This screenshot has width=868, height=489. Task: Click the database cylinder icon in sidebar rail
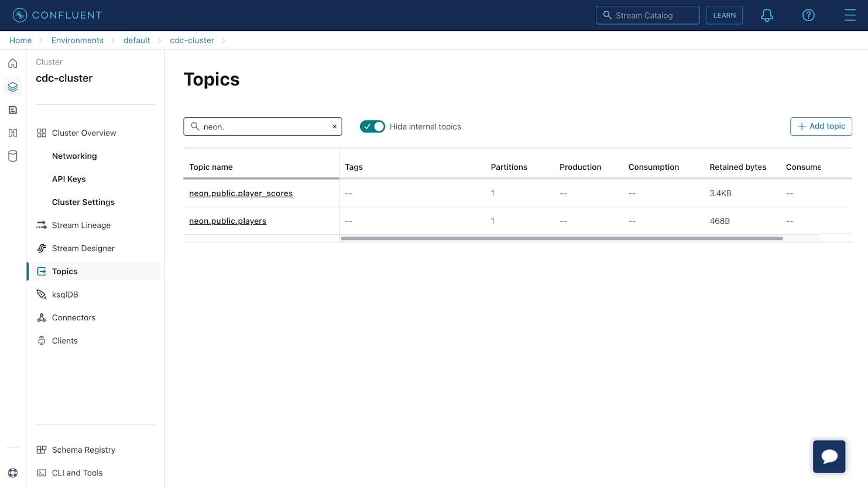click(13, 156)
